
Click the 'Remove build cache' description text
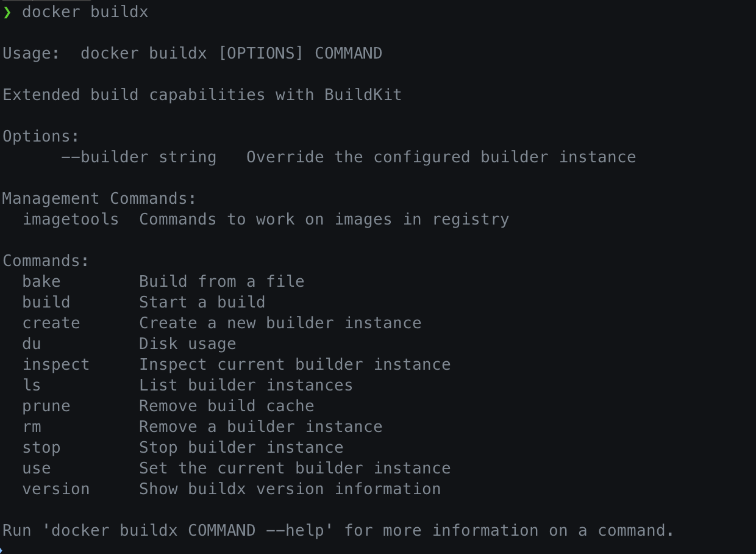[x=227, y=406]
